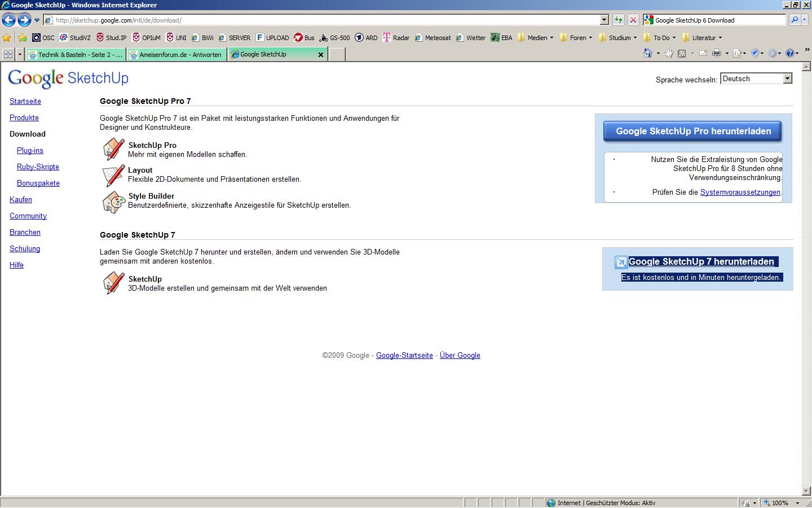Click the Home page icon in toolbar
The width and height of the screenshot is (812, 508).
coord(648,54)
